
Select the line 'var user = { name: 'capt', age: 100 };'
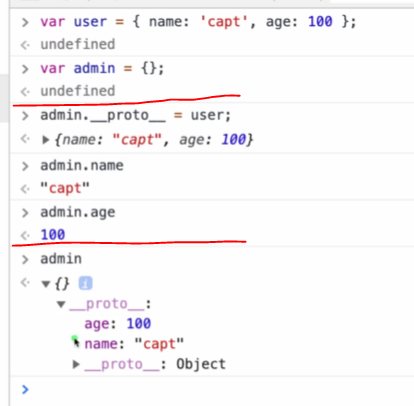coord(198,22)
